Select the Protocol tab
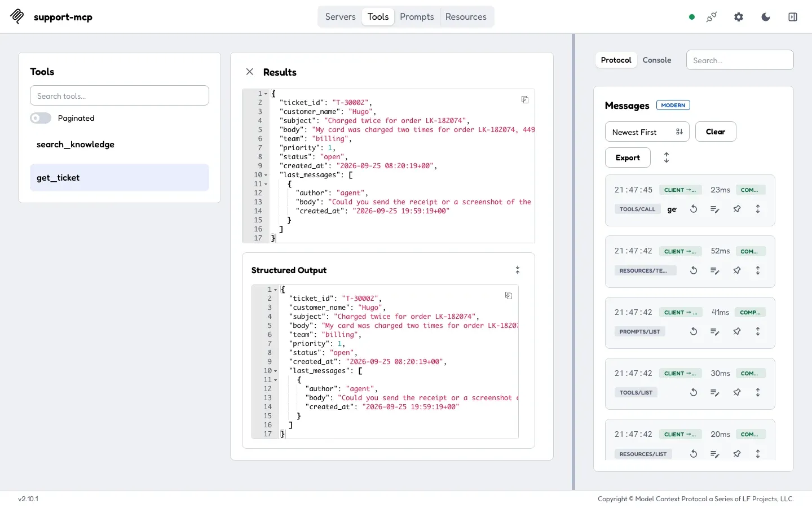 [x=616, y=60]
